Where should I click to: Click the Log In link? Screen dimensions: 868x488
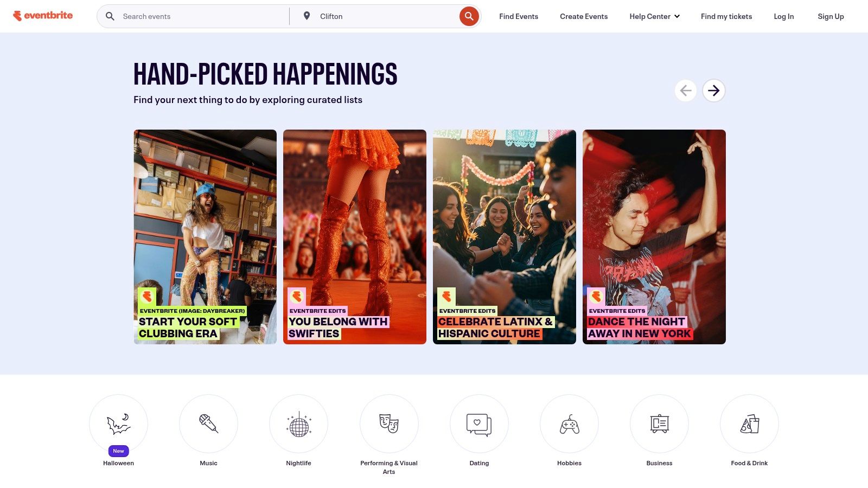coord(784,16)
